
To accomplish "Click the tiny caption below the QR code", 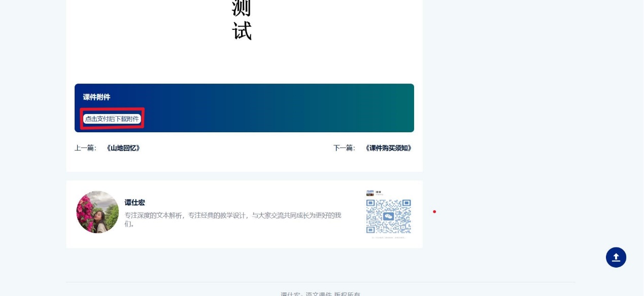I will coord(388,237).
